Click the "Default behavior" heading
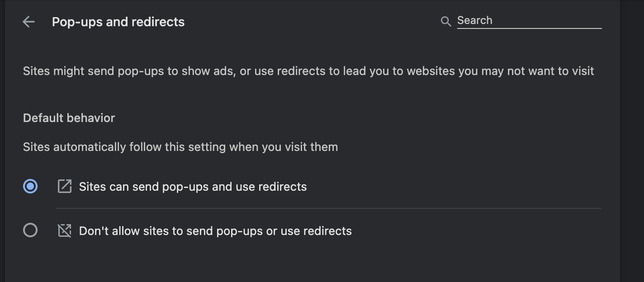The image size is (644, 282). click(69, 118)
